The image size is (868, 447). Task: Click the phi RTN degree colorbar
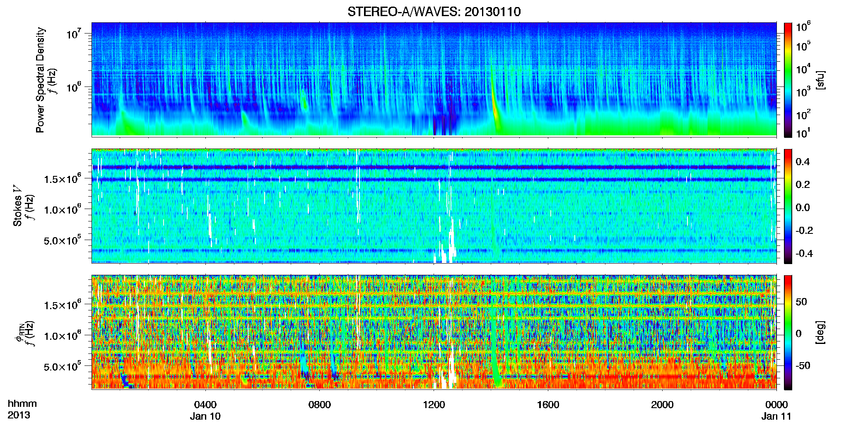pos(788,332)
